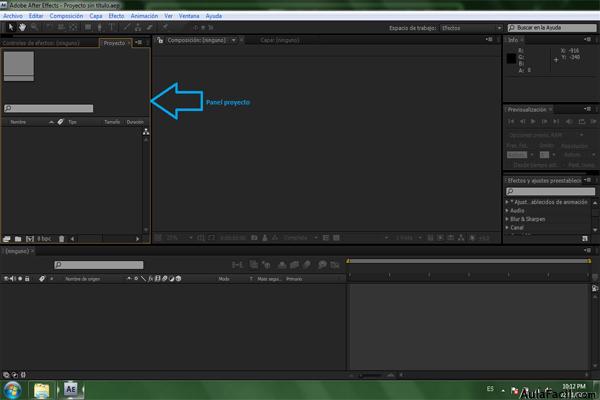Open the Previsualización panel options menu

coord(587,109)
